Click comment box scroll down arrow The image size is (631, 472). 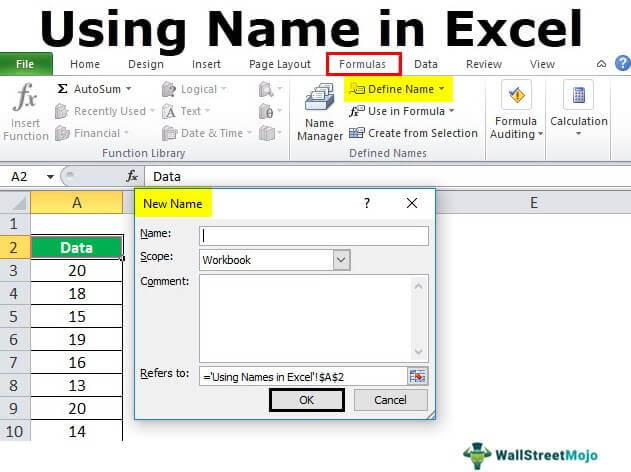[419, 351]
